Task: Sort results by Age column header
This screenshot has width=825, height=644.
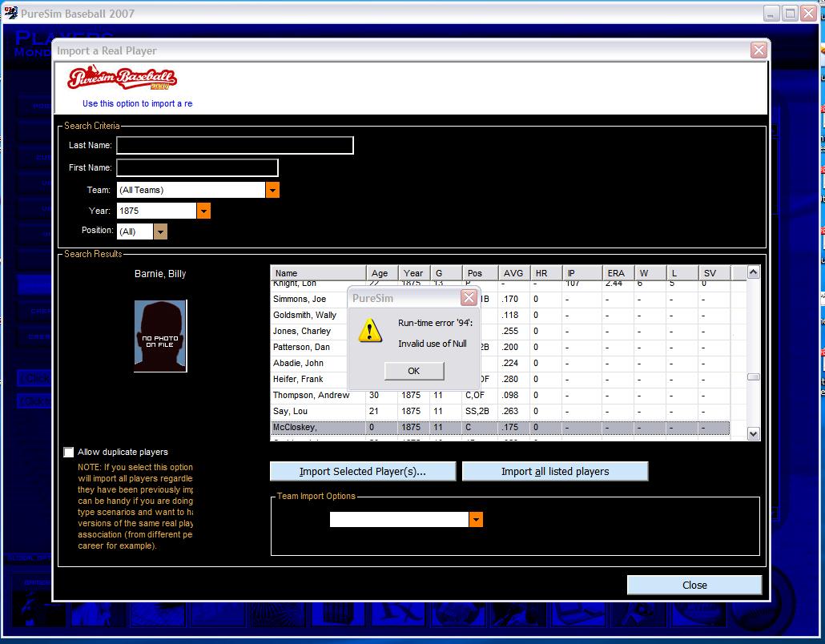Action: [x=382, y=273]
